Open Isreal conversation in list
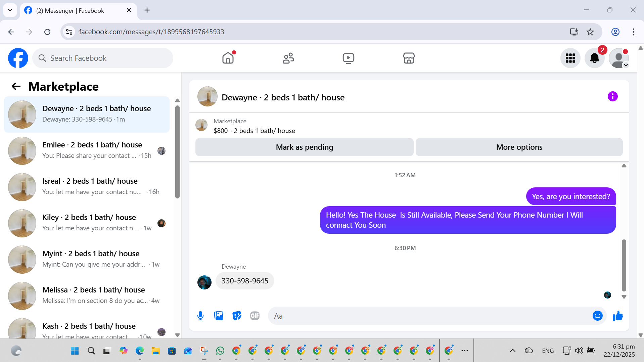 pos(87,187)
